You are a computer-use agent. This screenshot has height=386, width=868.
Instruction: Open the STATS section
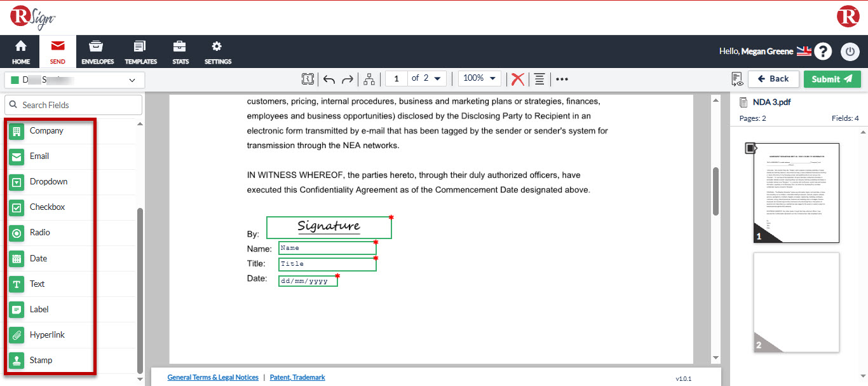180,52
